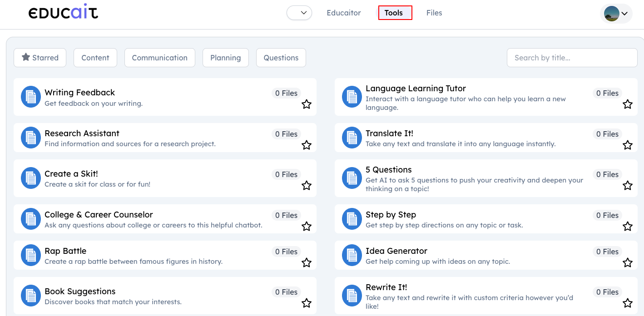Filter tools by Starred

tap(40, 58)
